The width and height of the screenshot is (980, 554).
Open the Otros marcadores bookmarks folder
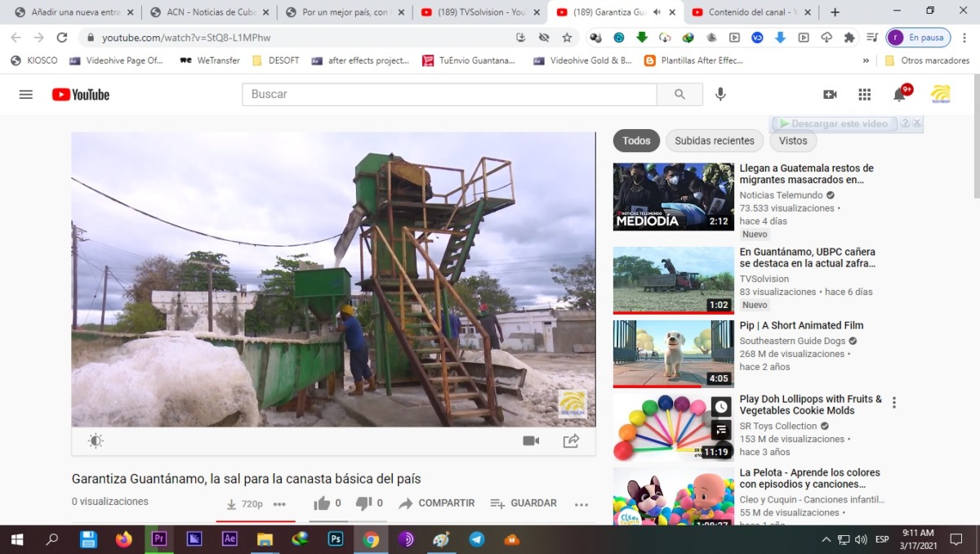927,60
